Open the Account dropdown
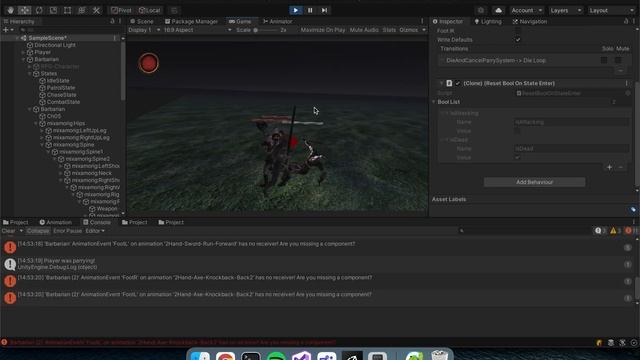The width and height of the screenshot is (640, 360). coord(526,10)
